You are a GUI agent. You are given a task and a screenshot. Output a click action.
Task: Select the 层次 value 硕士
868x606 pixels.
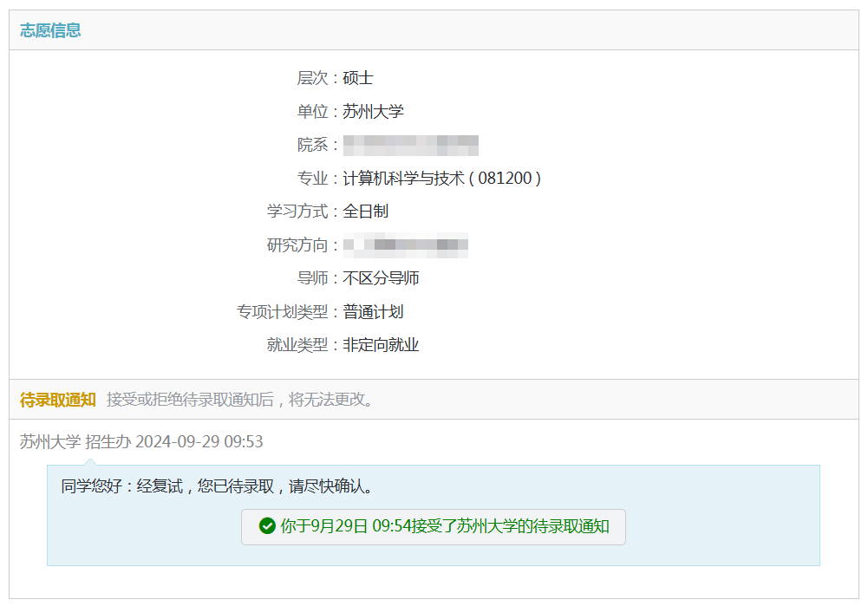(x=358, y=78)
